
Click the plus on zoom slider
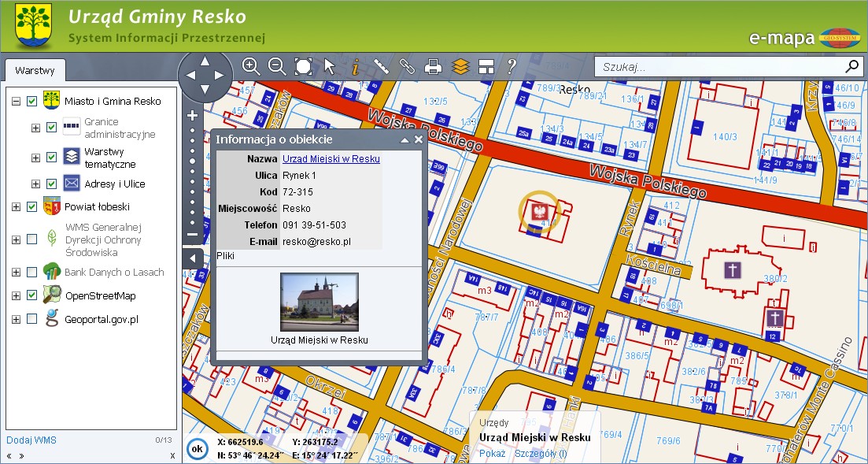click(x=192, y=115)
